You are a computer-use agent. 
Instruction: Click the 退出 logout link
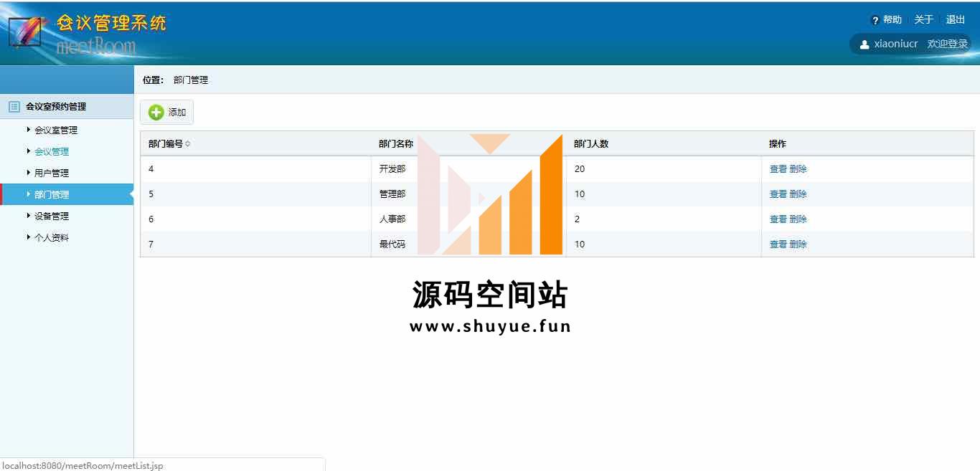tap(956, 20)
